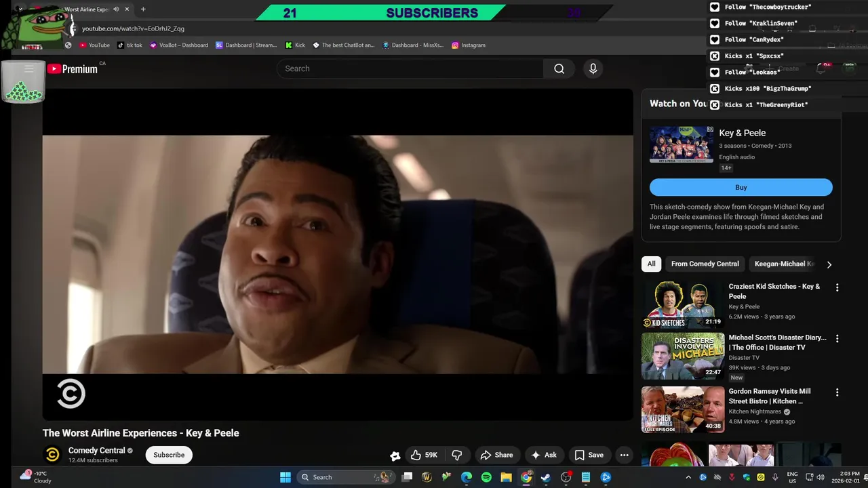Open the VoxBot – Dashboard bookmark
The width and height of the screenshot is (868, 488).
click(179, 45)
